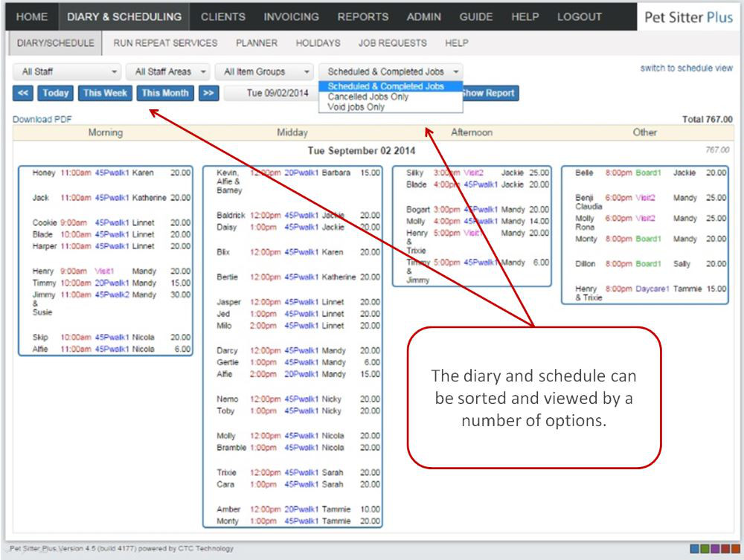Click the Show Report button
The width and height of the screenshot is (744, 560).
tap(490, 93)
